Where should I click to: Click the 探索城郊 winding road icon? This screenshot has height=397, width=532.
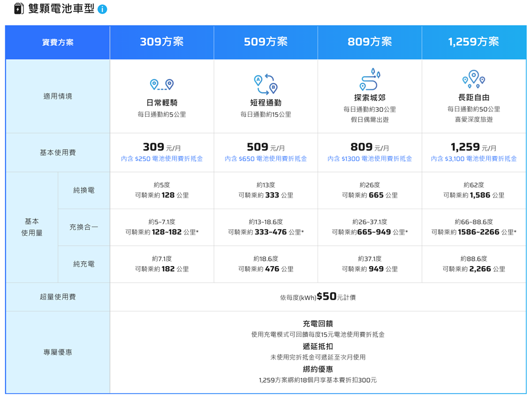coord(370,79)
